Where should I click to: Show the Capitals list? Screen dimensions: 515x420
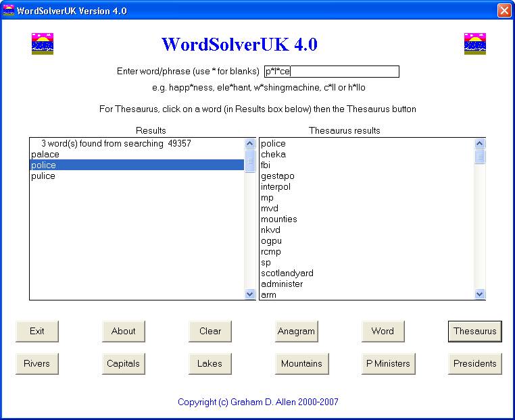click(x=124, y=364)
